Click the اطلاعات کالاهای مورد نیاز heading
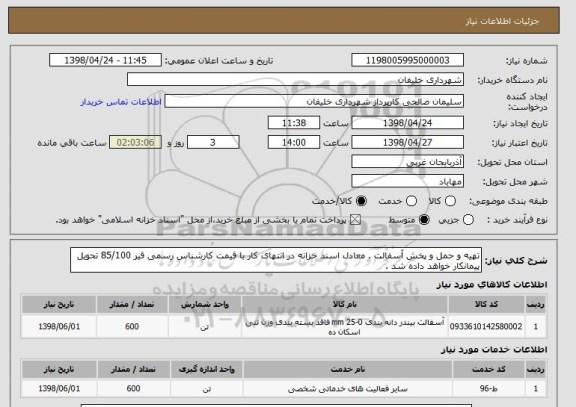Image resolution: width=576 pixels, height=407 pixels. click(x=492, y=285)
